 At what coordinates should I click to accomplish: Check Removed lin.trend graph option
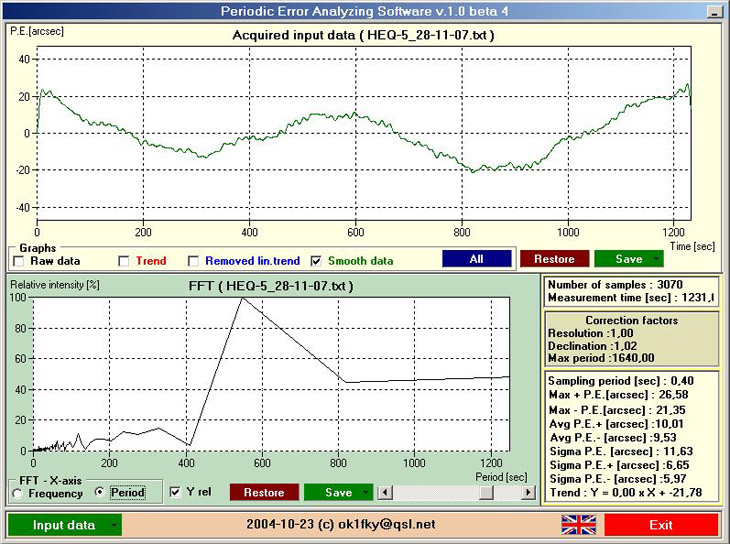point(193,261)
